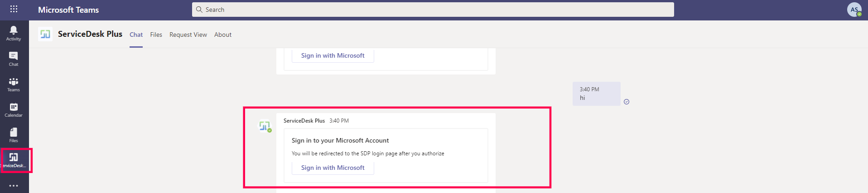
Task: Focus the Search box
Action: click(433, 10)
